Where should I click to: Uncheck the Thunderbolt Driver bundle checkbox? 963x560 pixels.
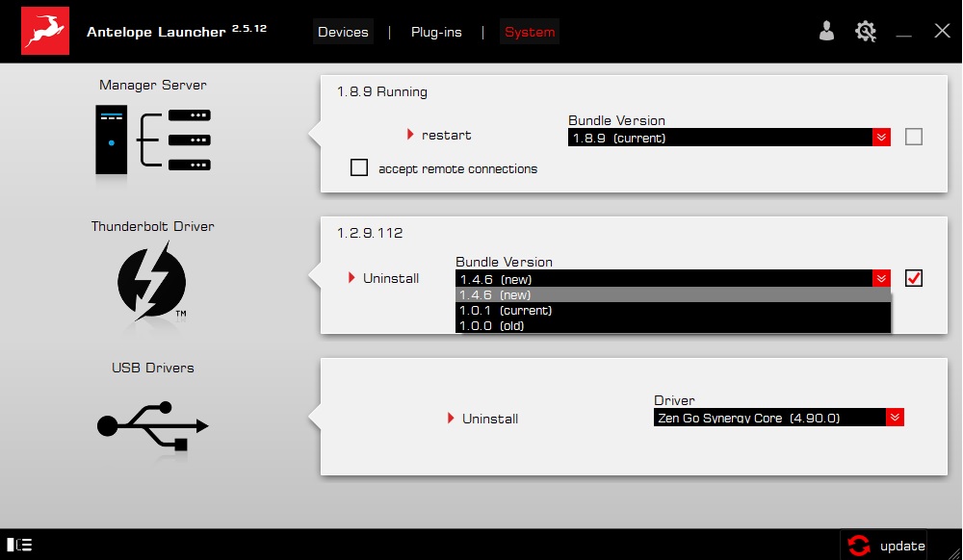914,278
